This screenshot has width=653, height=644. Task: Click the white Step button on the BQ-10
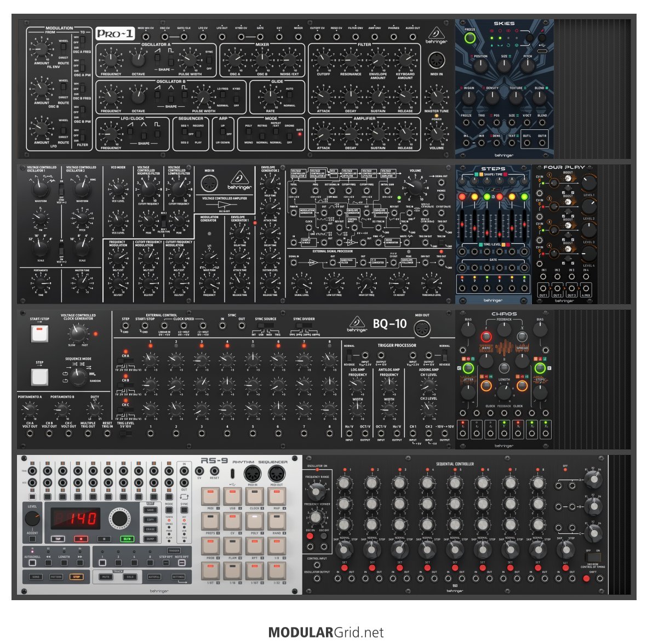tap(39, 377)
